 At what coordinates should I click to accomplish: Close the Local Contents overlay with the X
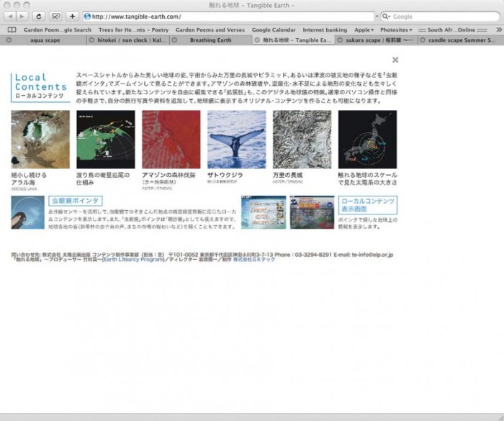click(395, 60)
